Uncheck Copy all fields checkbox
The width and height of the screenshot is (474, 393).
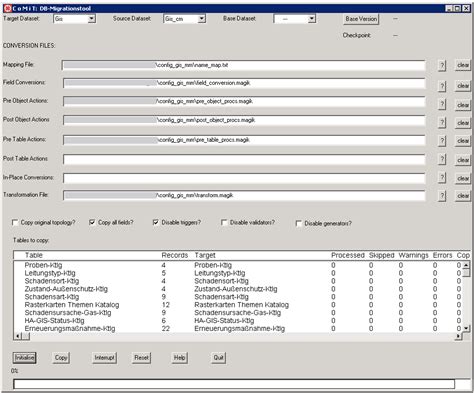(92, 222)
